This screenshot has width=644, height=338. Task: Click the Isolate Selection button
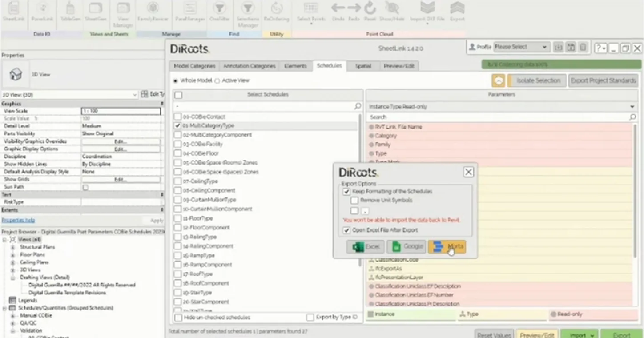[537, 80]
